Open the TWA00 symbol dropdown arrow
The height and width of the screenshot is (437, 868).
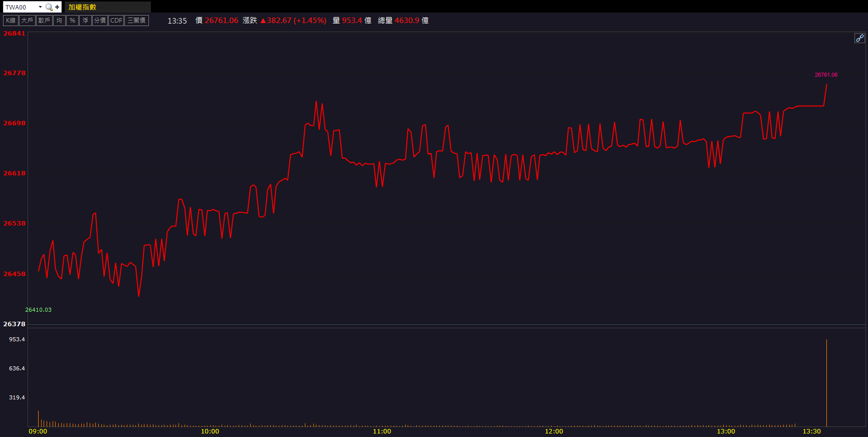pos(40,7)
